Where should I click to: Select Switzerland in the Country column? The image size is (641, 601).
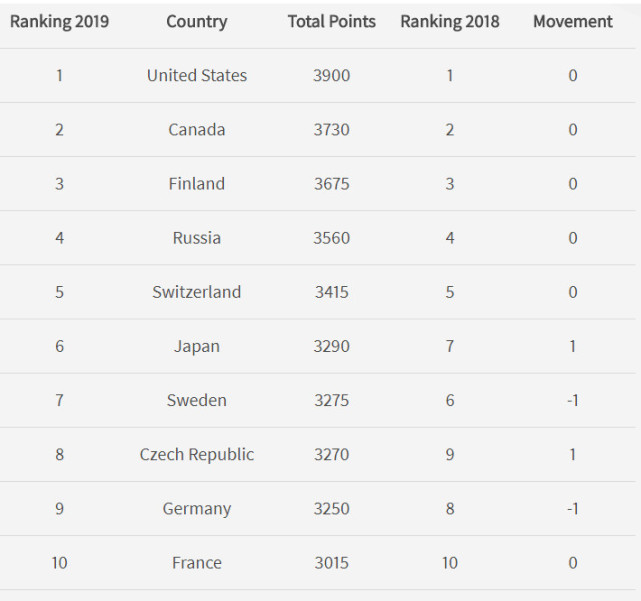pyautogui.click(x=197, y=292)
